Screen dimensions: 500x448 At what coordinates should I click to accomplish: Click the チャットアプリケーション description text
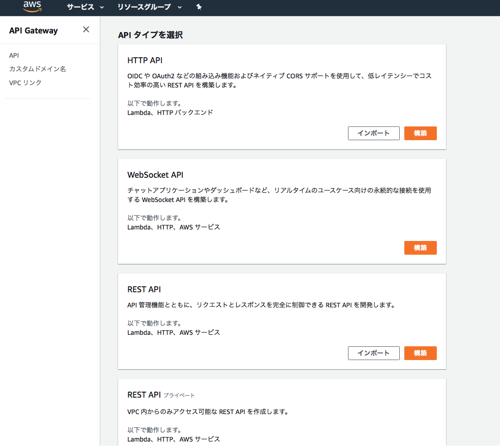(x=279, y=195)
